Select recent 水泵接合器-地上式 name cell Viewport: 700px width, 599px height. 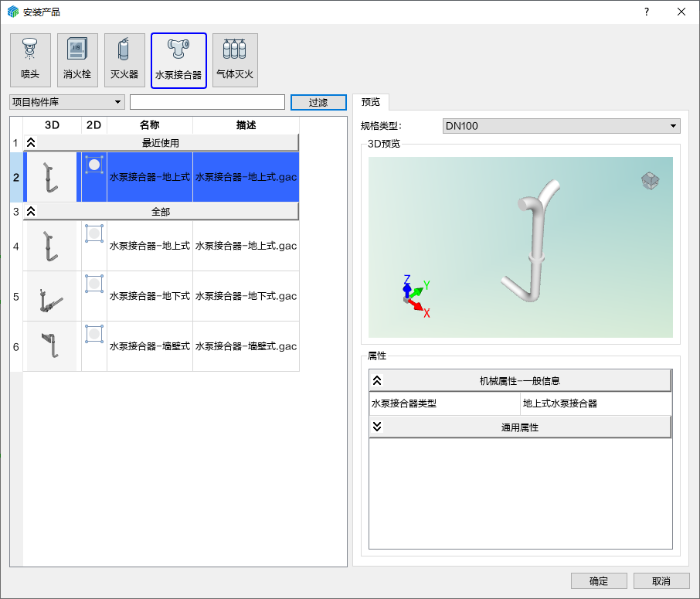point(150,177)
